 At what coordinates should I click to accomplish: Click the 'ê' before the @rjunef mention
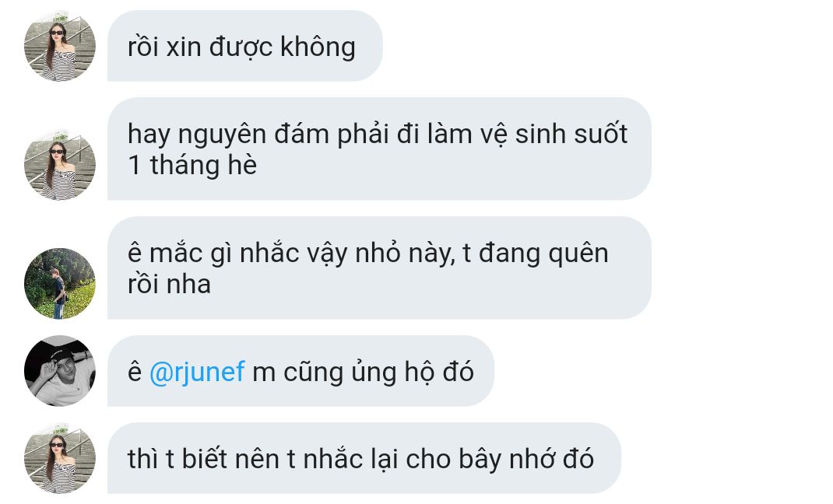[135, 371]
